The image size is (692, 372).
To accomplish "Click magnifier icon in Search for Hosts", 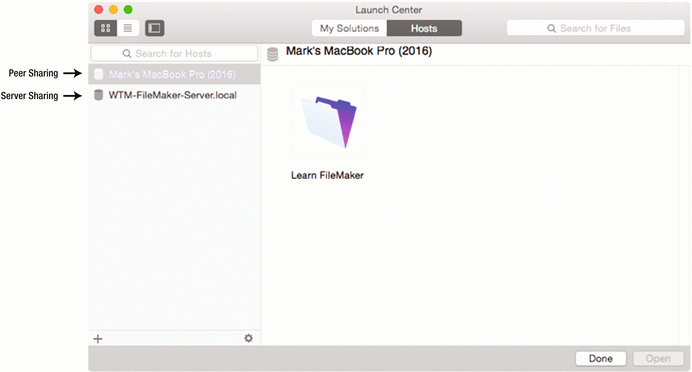I will pyautogui.click(x=127, y=53).
